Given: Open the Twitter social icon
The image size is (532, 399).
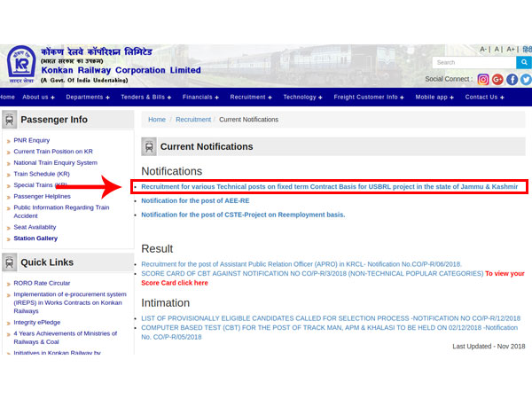Looking at the screenshot, I should click(526, 80).
